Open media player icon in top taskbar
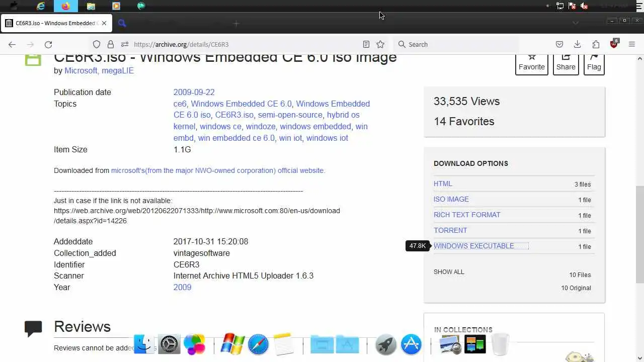644x362 pixels. tap(116, 6)
